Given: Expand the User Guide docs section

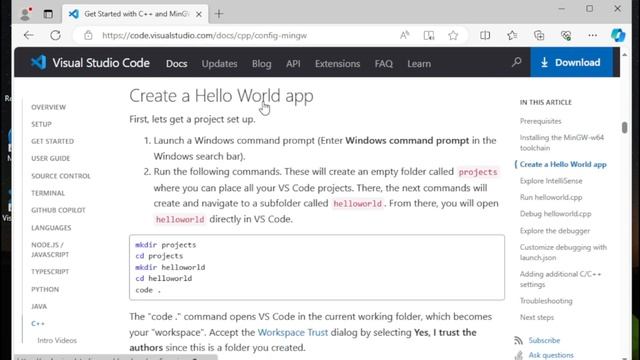Looking at the screenshot, I should [51, 158].
